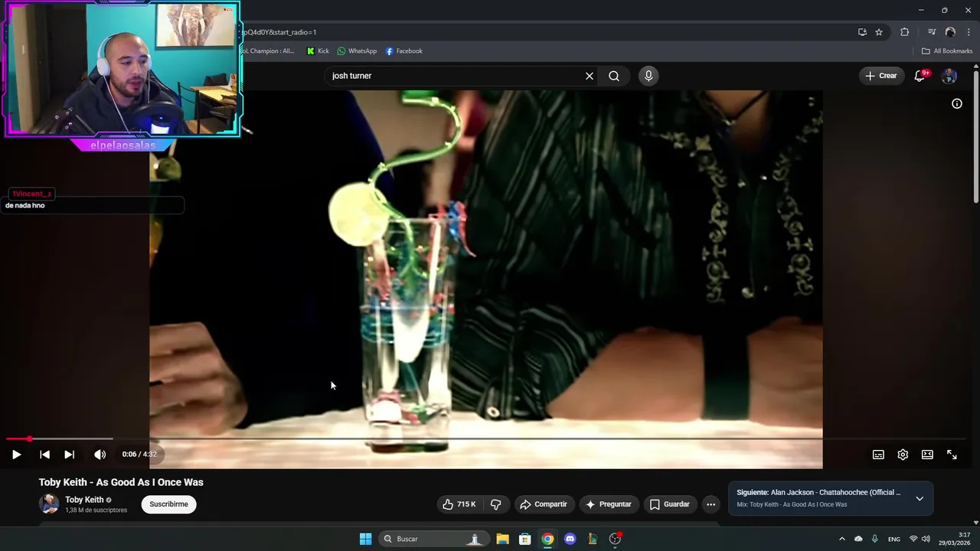Open OBS Studio taskbar icon
The image size is (980, 551).
point(615,539)
